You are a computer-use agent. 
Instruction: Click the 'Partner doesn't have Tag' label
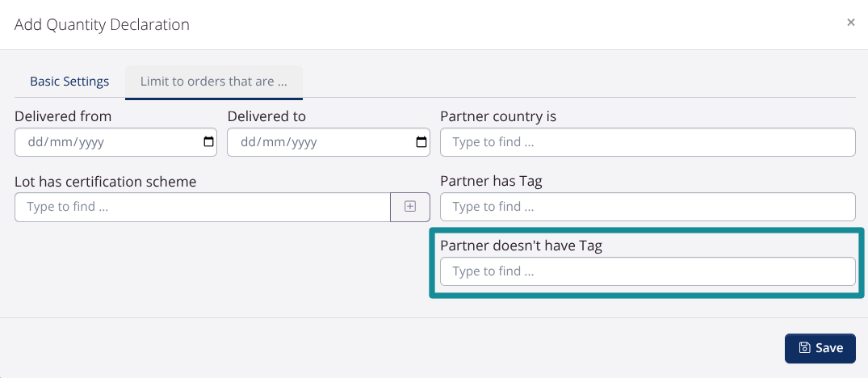521,246
